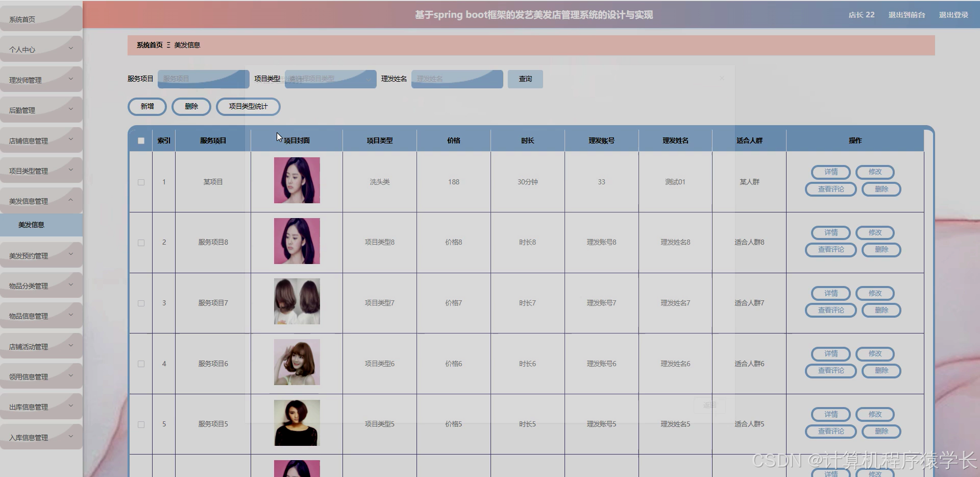Check the checkbox for row 服务项目7
This screenshot has height=477, width=980.
click(x=141, y=303)
